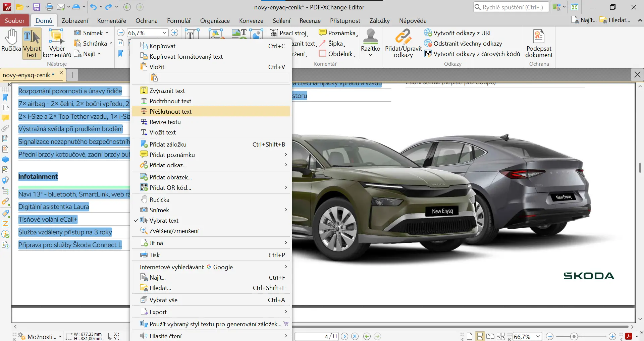The image size is (644, 341).
Task: Click Najít... button at top right
Action: click(x=584, y=20)
